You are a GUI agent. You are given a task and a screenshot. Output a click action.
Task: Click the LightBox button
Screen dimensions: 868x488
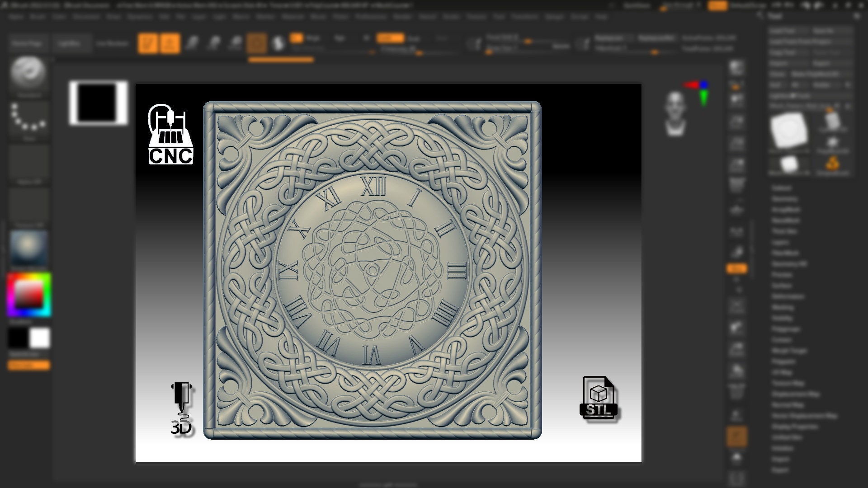point(71,43)
